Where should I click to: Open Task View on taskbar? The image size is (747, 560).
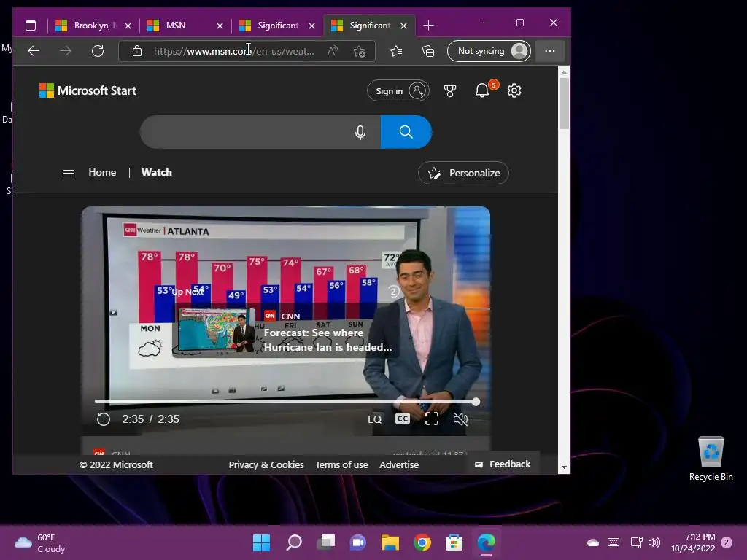coord(326,542)
